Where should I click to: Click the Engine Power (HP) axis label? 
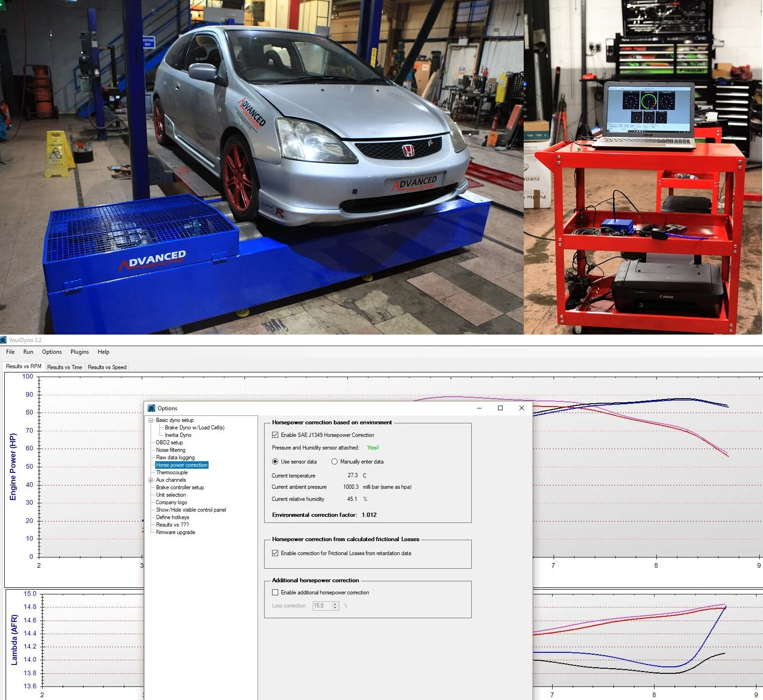[x=13, y=467]
